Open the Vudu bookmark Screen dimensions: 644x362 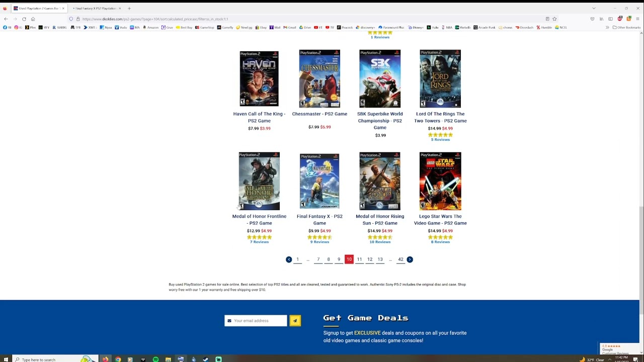point(121,27)
